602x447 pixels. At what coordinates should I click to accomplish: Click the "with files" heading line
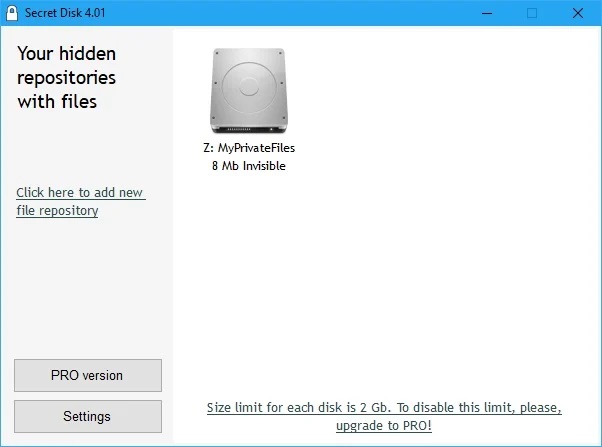[56, 101]
